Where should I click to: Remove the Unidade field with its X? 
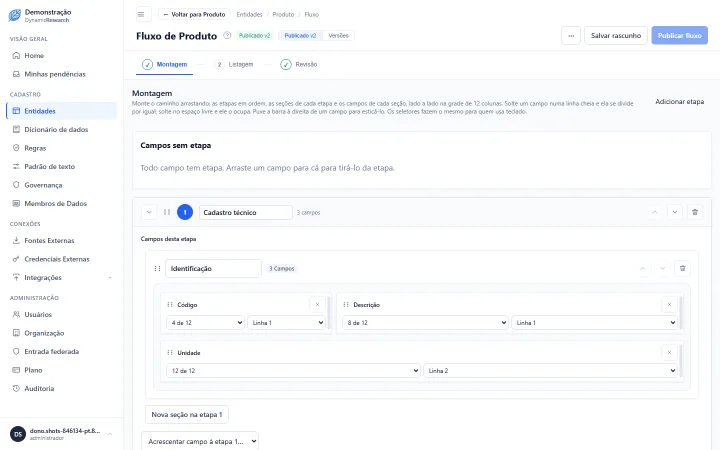coord(669,353)
